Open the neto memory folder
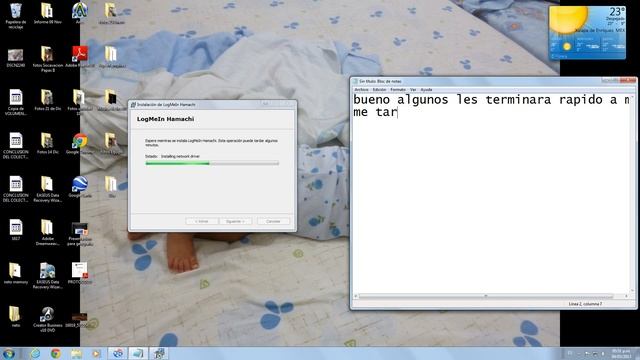This screenshot has width=640, height=360. (16, 273)
